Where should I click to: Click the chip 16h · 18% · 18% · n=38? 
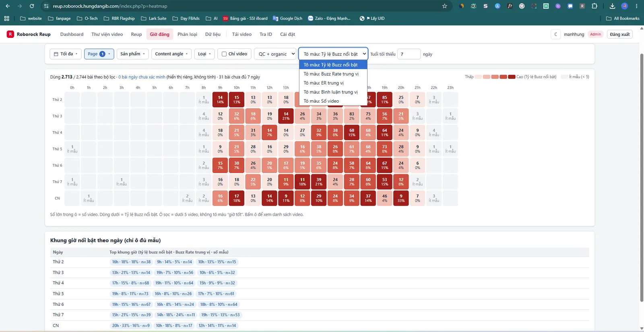click(131, 262)
